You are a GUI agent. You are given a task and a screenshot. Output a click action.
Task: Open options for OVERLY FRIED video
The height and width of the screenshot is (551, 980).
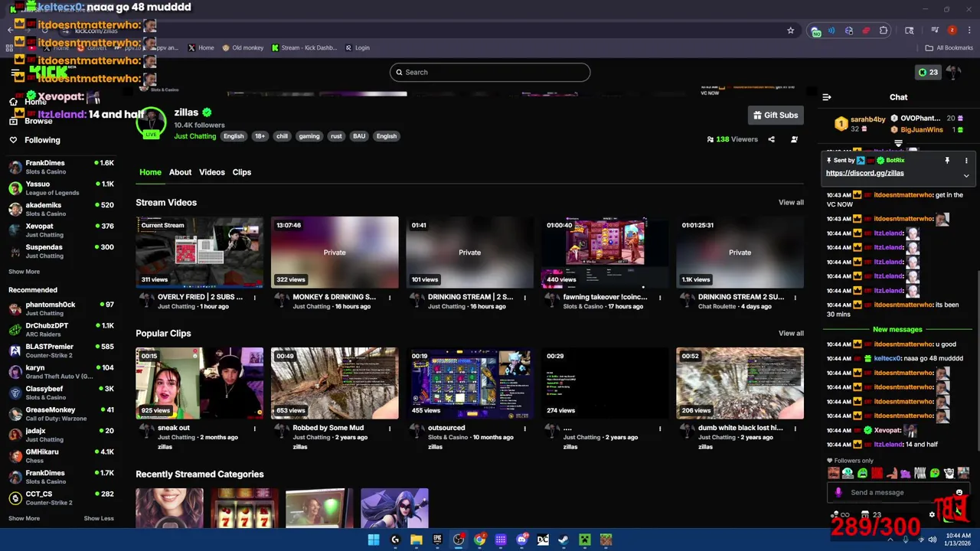tap(254, 298)
